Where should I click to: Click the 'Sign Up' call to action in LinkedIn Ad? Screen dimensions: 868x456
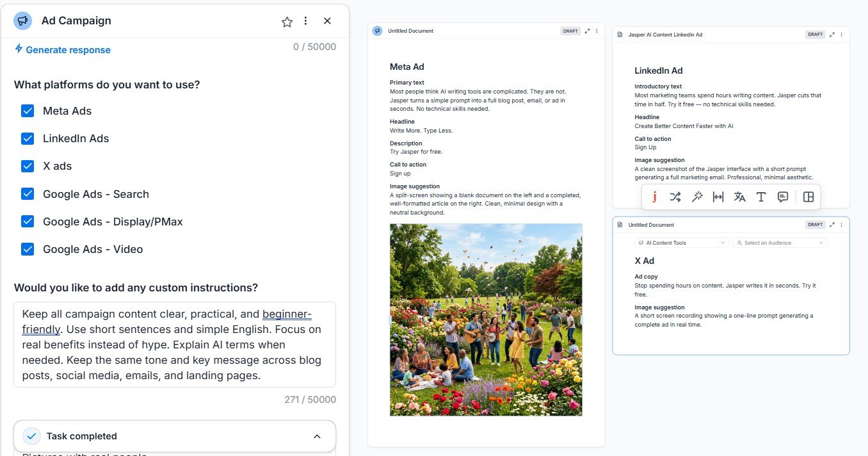tap(645, 147)
